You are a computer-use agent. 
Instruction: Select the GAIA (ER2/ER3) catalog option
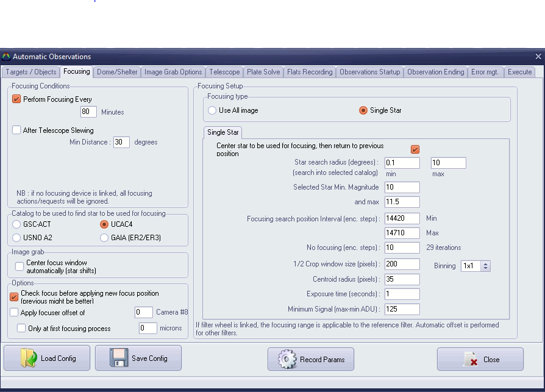pos(104,237)
